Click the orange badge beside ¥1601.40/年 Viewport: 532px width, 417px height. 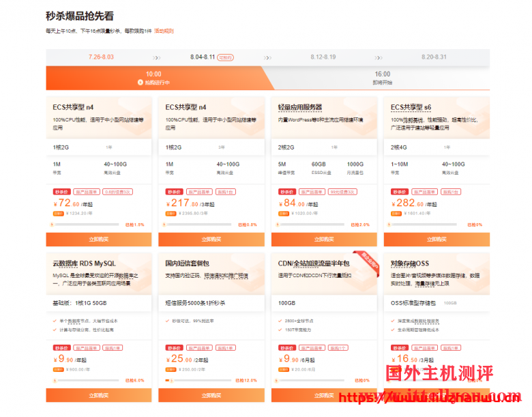[x=396, y=214]
